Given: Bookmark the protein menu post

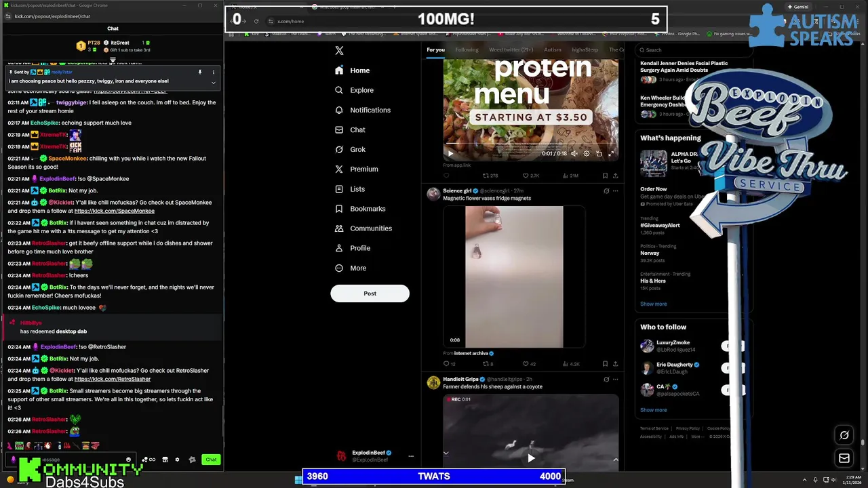Looking at the screenshot, I should (x=605, y=176).
